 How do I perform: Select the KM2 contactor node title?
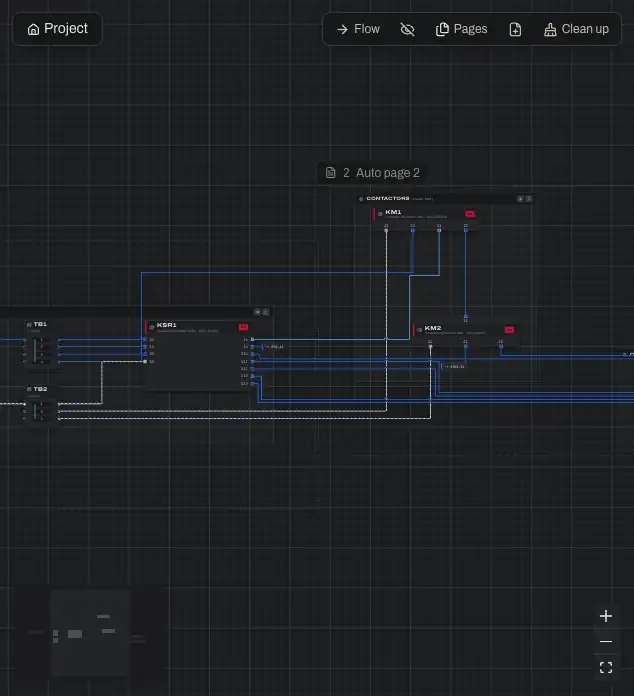(433, 328)
